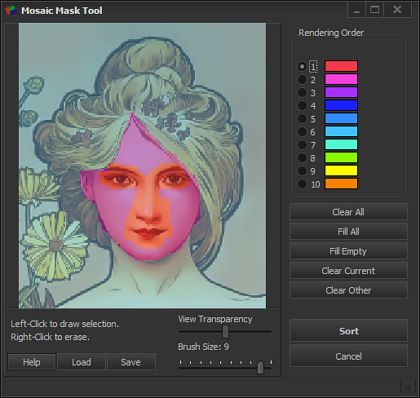The image size is (420, 398).
Task: Dismiss the dialog with Cancel
Action: click(x=348, y=356)
